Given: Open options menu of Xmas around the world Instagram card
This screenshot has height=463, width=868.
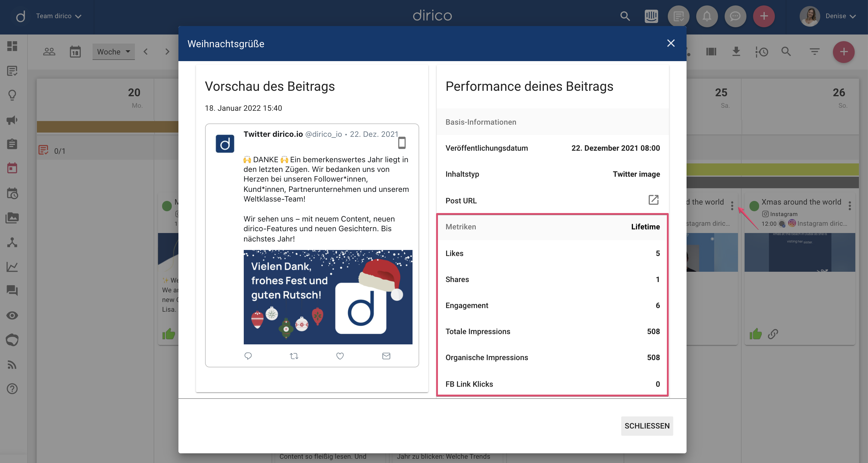Looking at the screenshot, I should tap(850, 205).
